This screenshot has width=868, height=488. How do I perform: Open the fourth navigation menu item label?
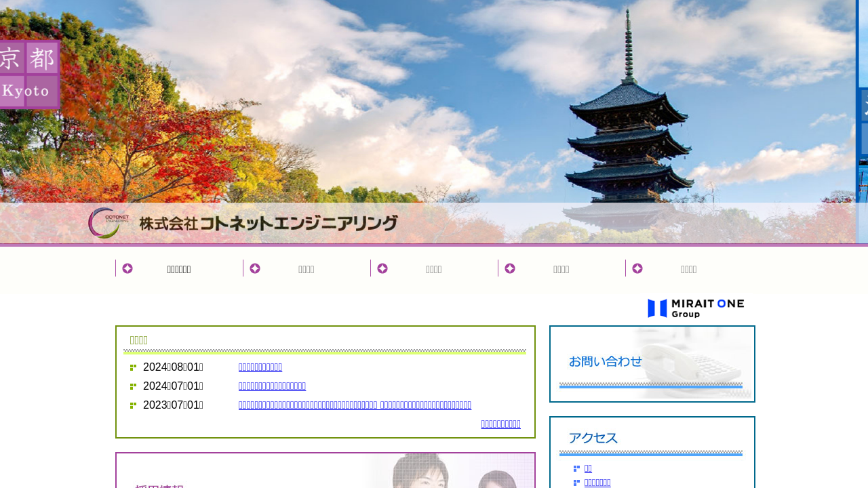pos(561,269)
